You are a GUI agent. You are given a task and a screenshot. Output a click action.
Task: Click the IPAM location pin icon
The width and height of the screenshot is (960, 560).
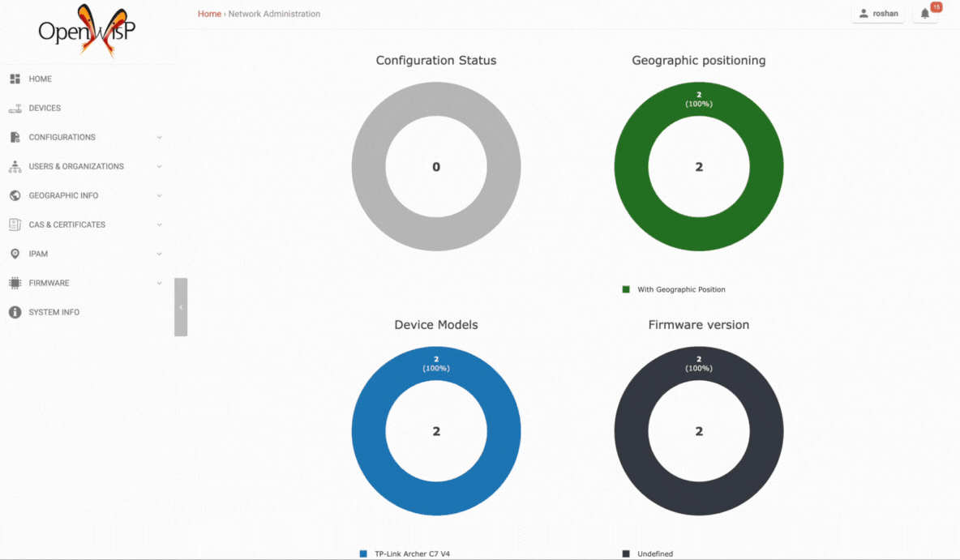coord(15,254)
